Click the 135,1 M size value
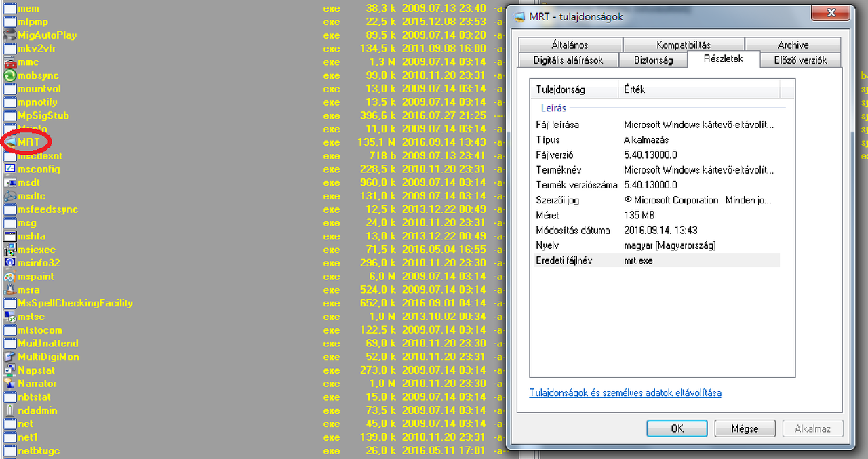This screenshot has width=868, height=459. click(377, 142)
